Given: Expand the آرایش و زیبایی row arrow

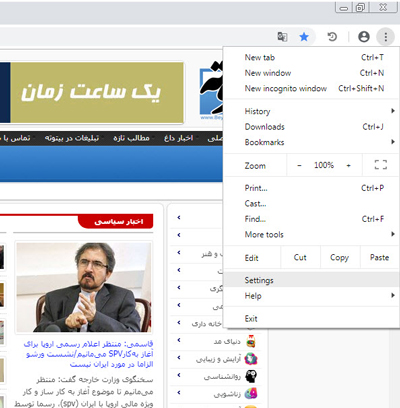Looking at the screenshot, I should coord(179,357).
